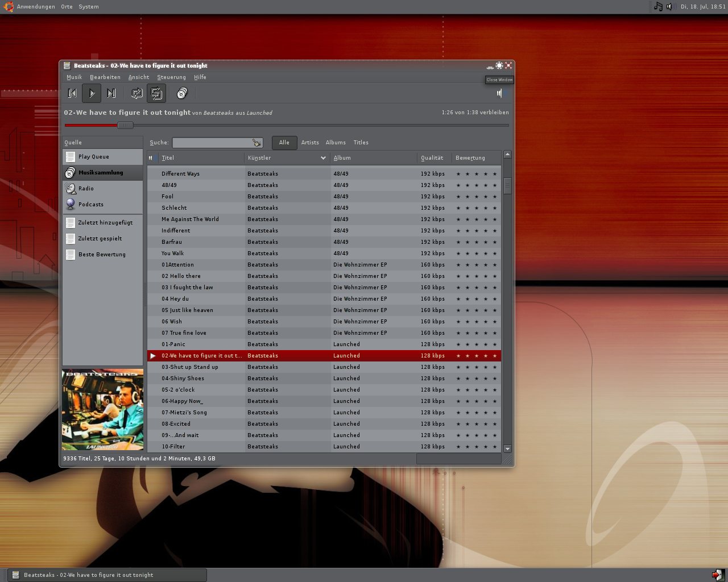Click the Beatsteaks album cover art
This screenshot has height=582, width=728.
102,410
